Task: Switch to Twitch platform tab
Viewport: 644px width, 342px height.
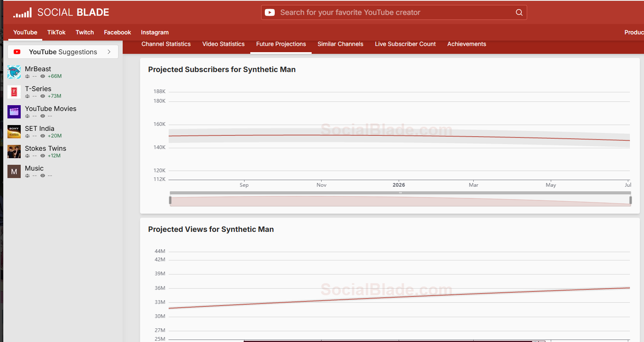Action: [x=85, y=32]
